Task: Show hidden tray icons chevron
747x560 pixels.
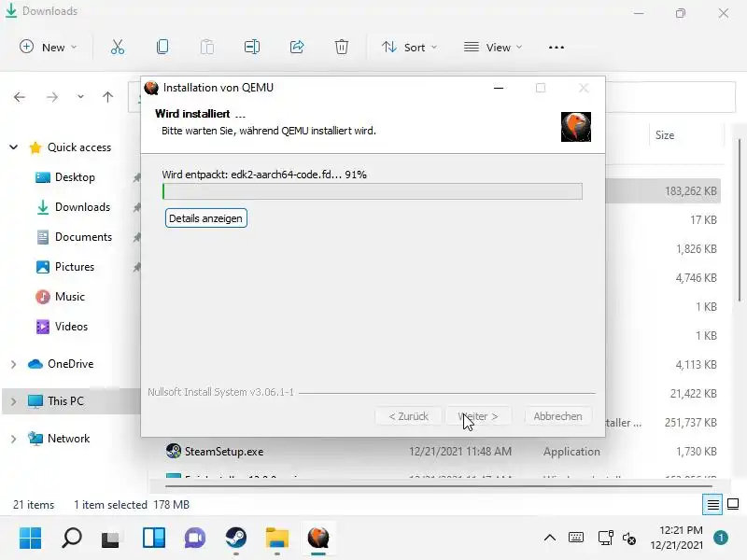Action: tap(550, 539)
